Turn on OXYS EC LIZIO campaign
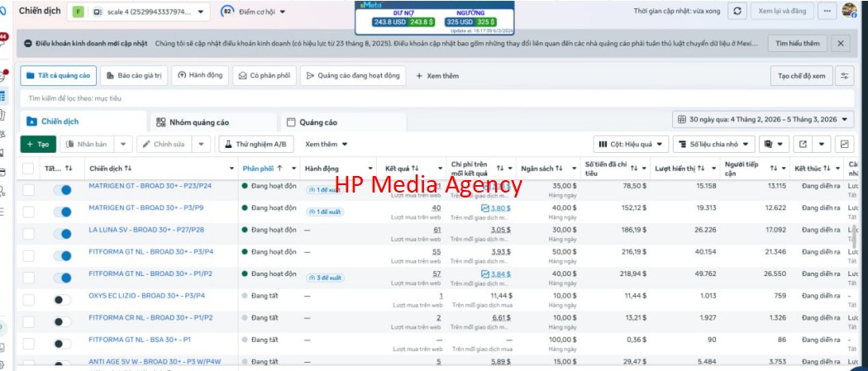 point(63,300)
